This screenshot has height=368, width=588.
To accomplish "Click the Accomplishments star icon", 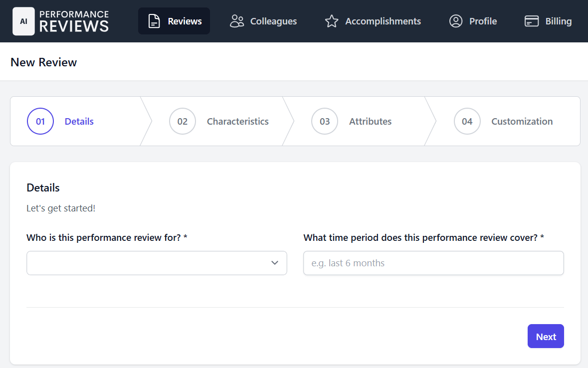I will 332,21.
